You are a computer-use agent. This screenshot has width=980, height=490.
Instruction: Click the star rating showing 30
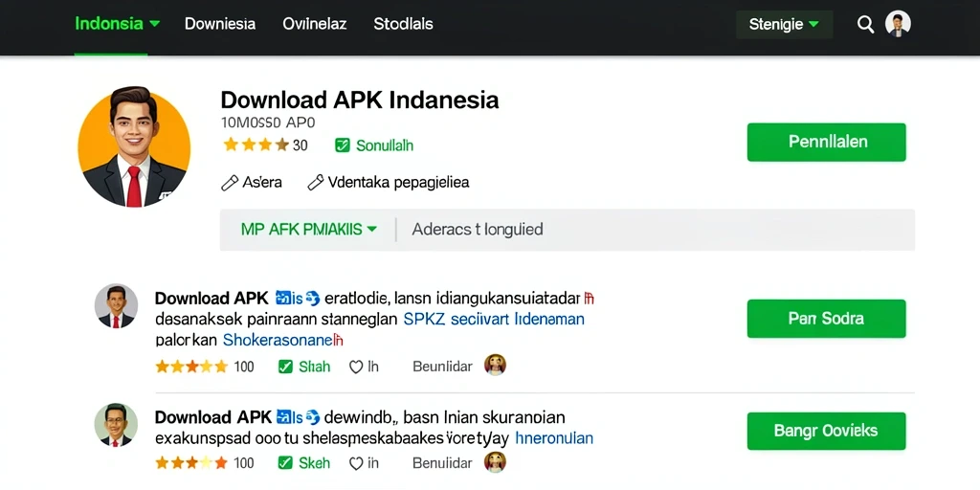(256, 145)
